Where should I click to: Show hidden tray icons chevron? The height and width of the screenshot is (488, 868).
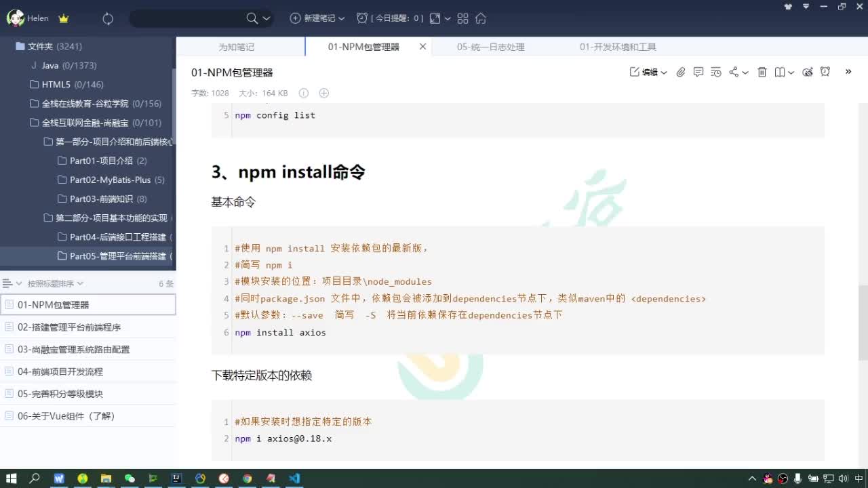coord(752,479)
